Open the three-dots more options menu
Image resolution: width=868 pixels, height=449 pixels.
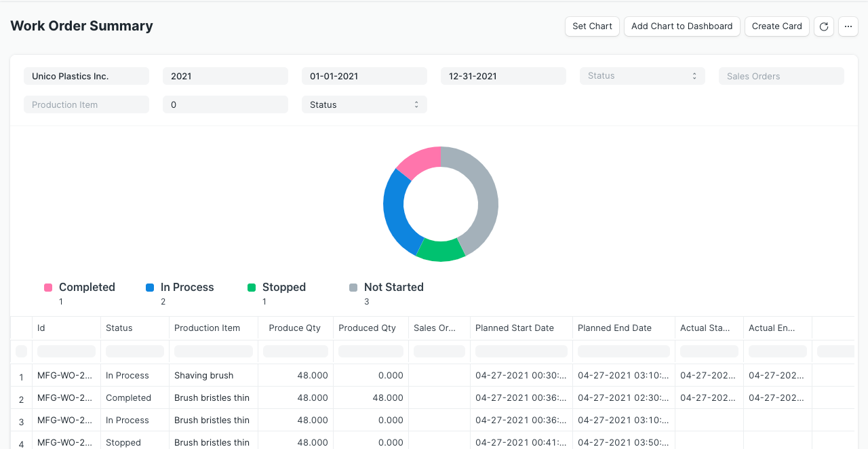848,26
